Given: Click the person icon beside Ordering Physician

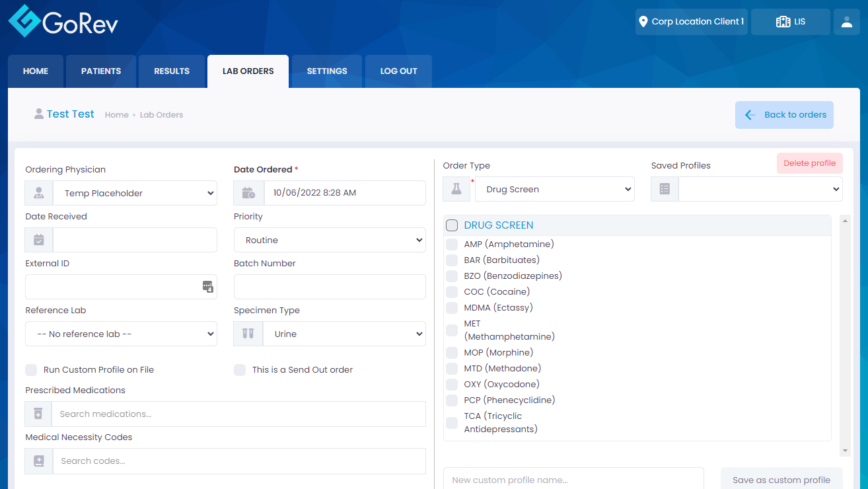Looking at the screenshot, I should [x=38, y=193].
